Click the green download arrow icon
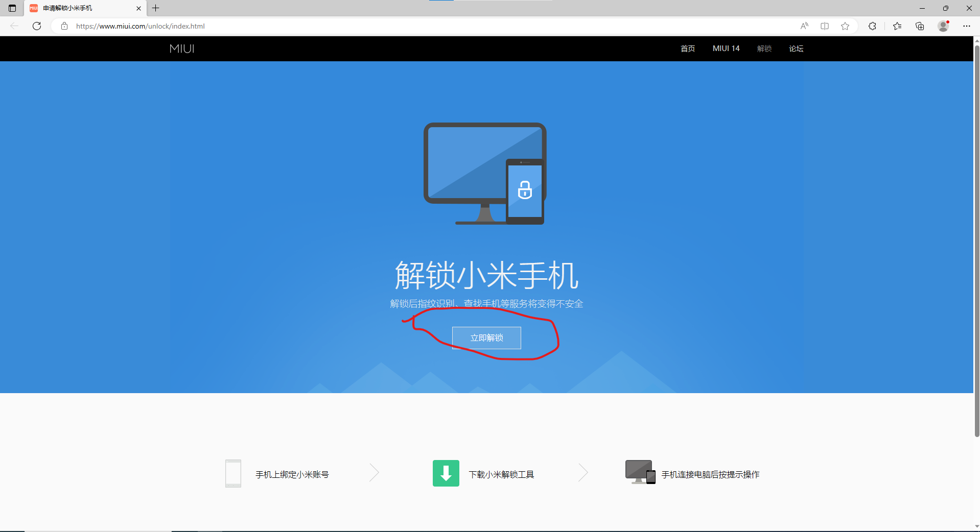The image size is (980, 532). tap(446, 473)
